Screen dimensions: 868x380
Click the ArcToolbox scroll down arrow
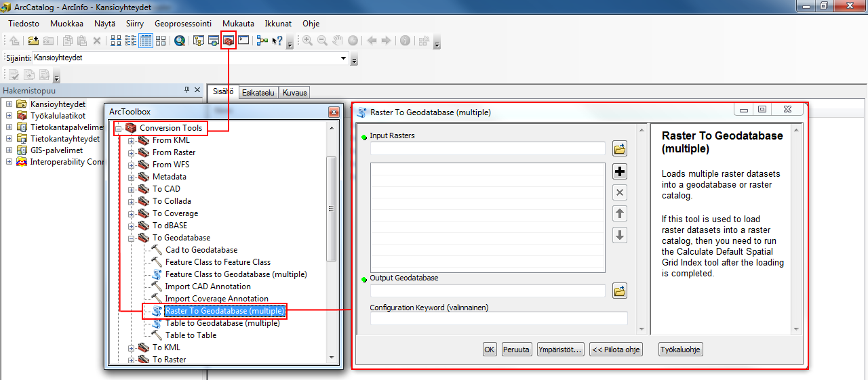pyautogui.click(x=332, y=358)
